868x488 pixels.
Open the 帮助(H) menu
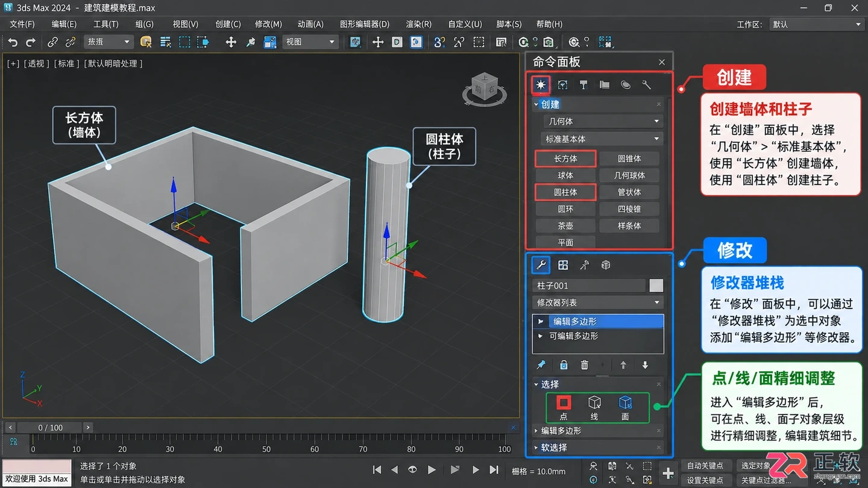tap(549, 24)
